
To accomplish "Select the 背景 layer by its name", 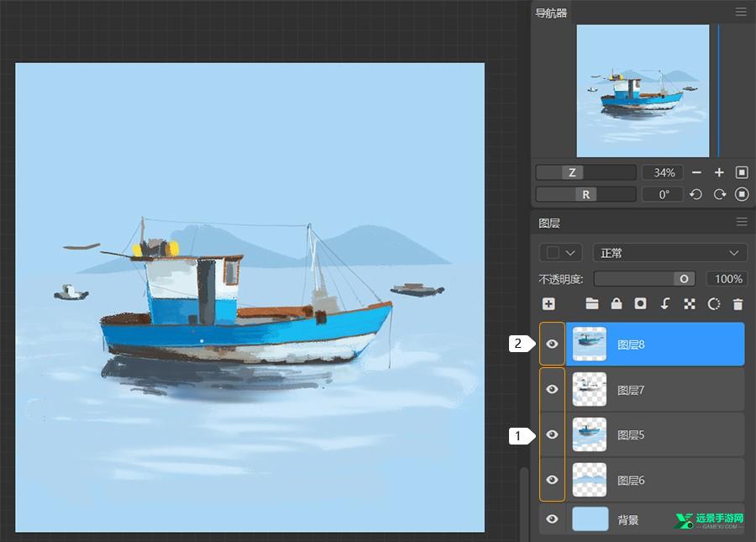I will click(x=627, y=520).
